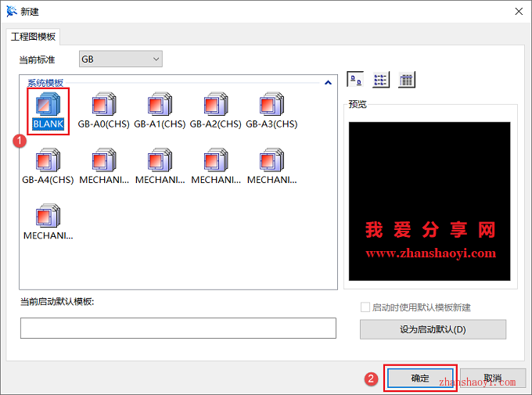Click the 取消 button

pyautogui.click(x=493, y=378)
